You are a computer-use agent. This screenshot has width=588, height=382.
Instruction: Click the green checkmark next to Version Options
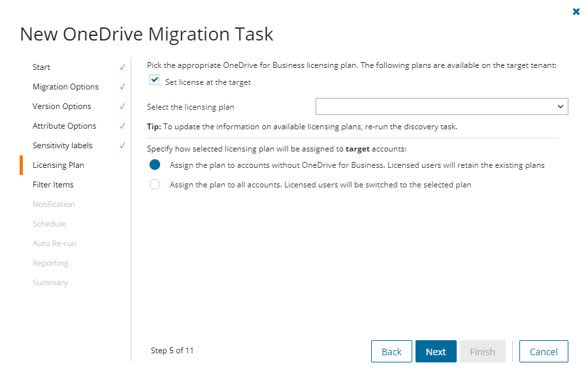(x=122, y=106)
